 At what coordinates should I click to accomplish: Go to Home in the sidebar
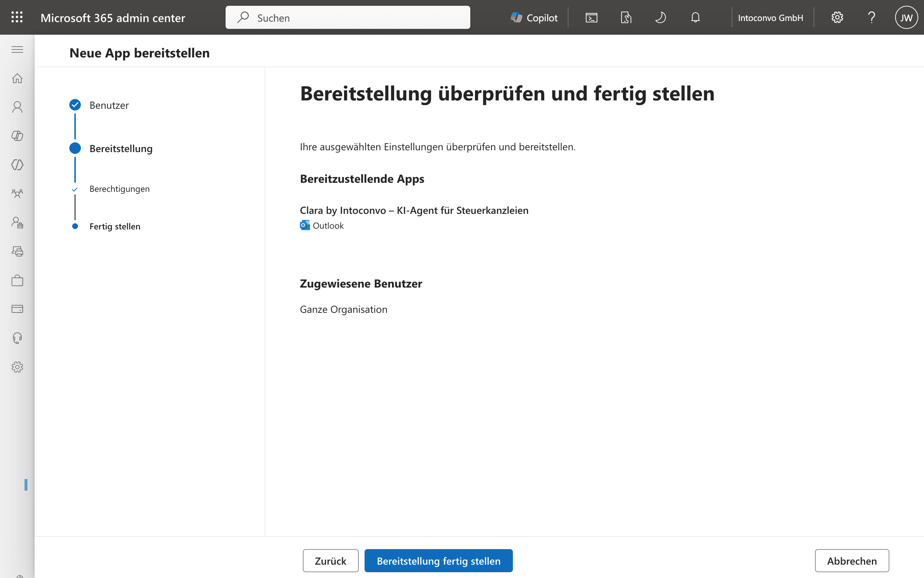(17, 78)
